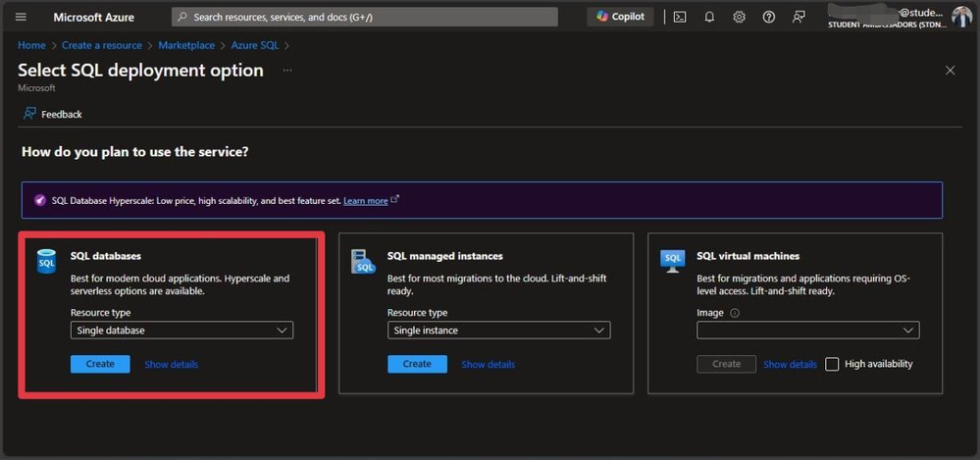Viewport: 980px width, 460px height.
Task: Open the help question mark icon
Action: (x=769, y=17)
